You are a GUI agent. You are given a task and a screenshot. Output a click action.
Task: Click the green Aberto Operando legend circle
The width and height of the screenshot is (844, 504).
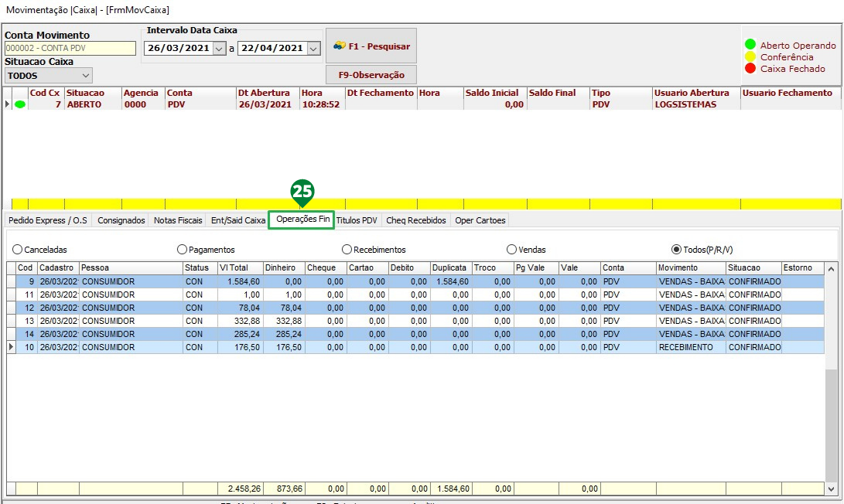pyautogui.click(x=750, y=46)
